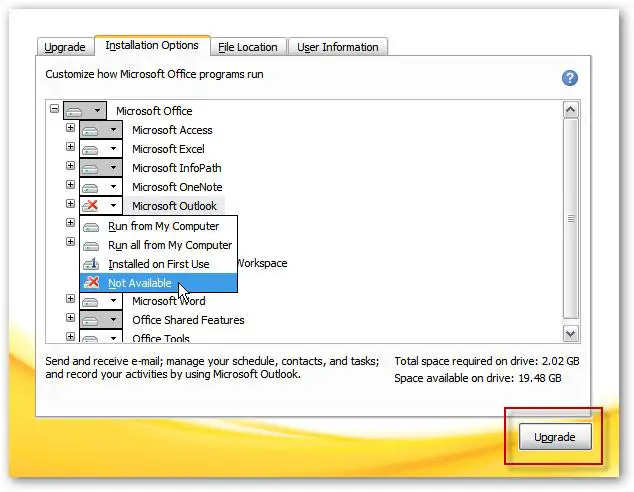The width and height of the screenshot is (634, 492).
Task: Open Microsoft Word install option dropdown
Action: (x=101, y=301)
